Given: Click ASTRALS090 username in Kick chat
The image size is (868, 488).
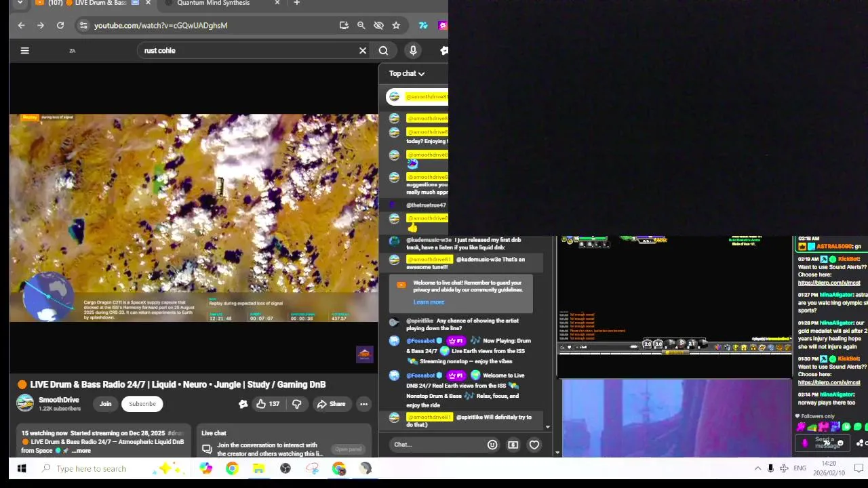Looking at the screenshot, I should click(833, 247).
